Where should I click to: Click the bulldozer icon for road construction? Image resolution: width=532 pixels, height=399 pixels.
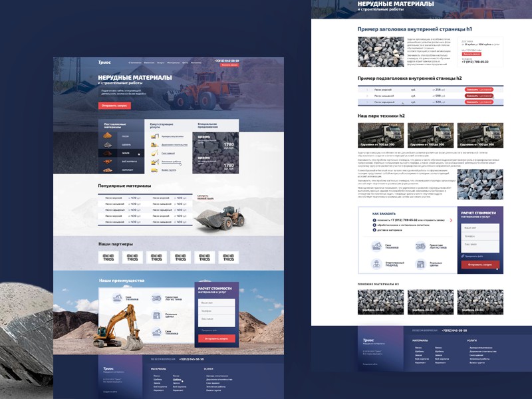point(155,144)
